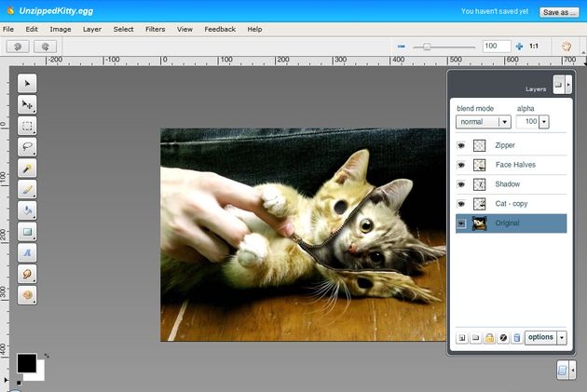Click the Original layer thumbnail
The width and height of the screenshot is (587, 392).
(480, 223)
